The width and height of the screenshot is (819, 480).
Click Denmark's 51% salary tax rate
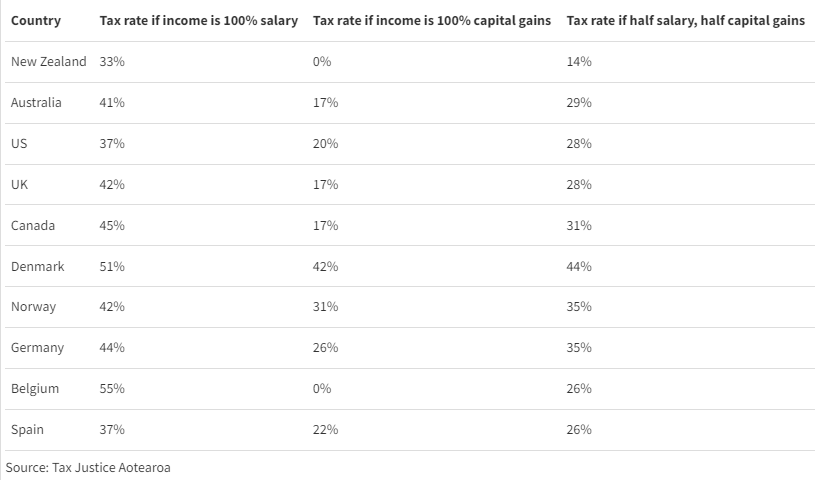(112, 267)
